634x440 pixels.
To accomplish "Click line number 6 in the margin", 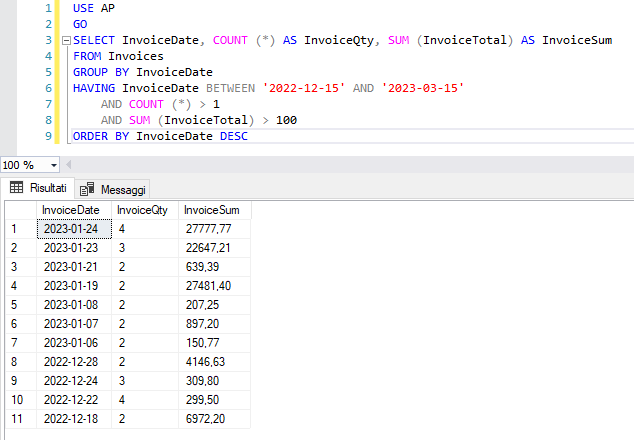I will pyautogui.click(x=49, y=88).
